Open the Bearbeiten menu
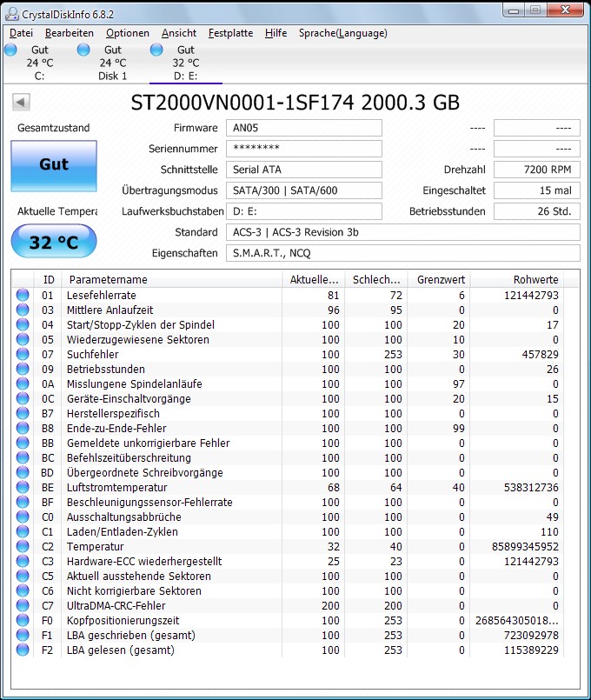591x700 pixels. pyautogui.click(x=70, y=33)
